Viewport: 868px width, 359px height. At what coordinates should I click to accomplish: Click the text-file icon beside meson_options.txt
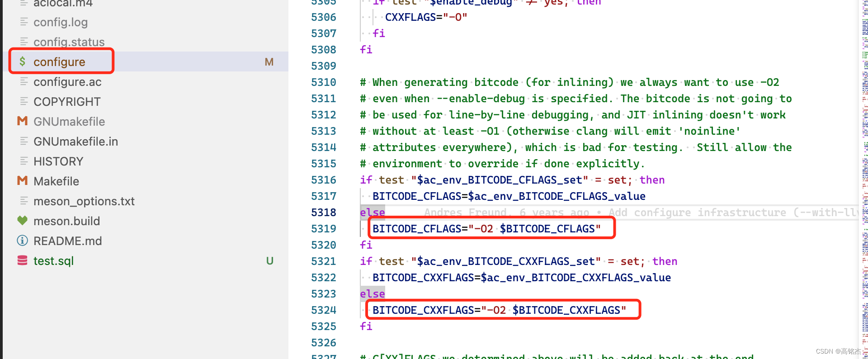pos(24,201)
